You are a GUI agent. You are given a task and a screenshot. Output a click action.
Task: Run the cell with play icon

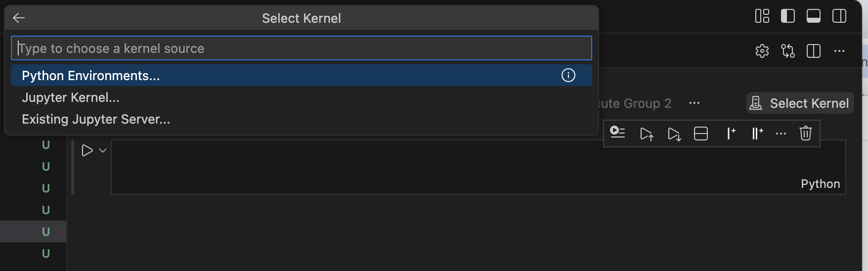(87, 150)
